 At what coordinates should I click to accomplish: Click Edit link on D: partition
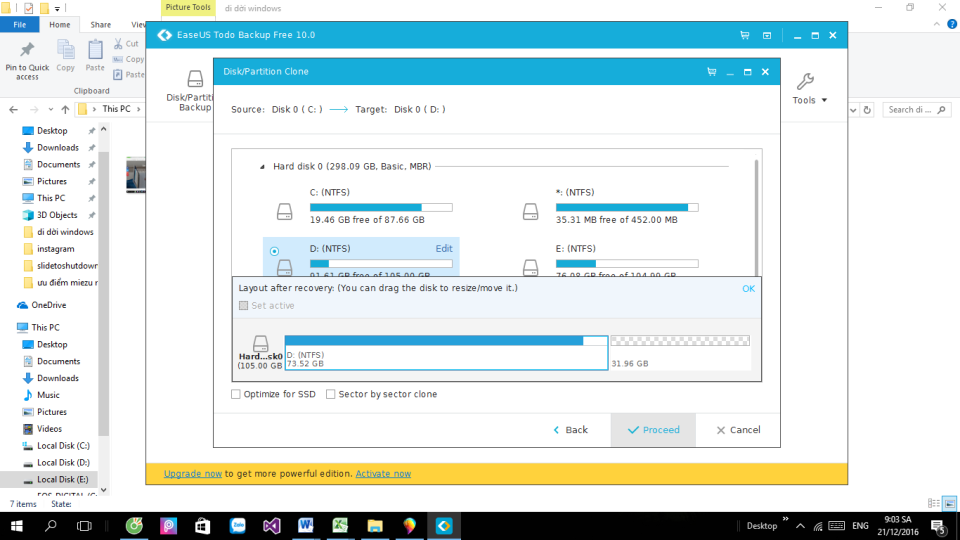tap(444, 249)
